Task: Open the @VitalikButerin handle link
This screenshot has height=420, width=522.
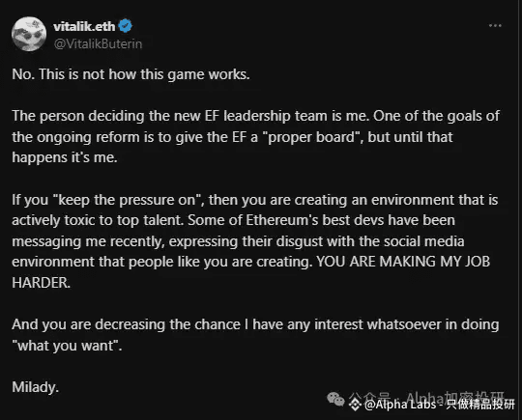Action: coord(98,43)
